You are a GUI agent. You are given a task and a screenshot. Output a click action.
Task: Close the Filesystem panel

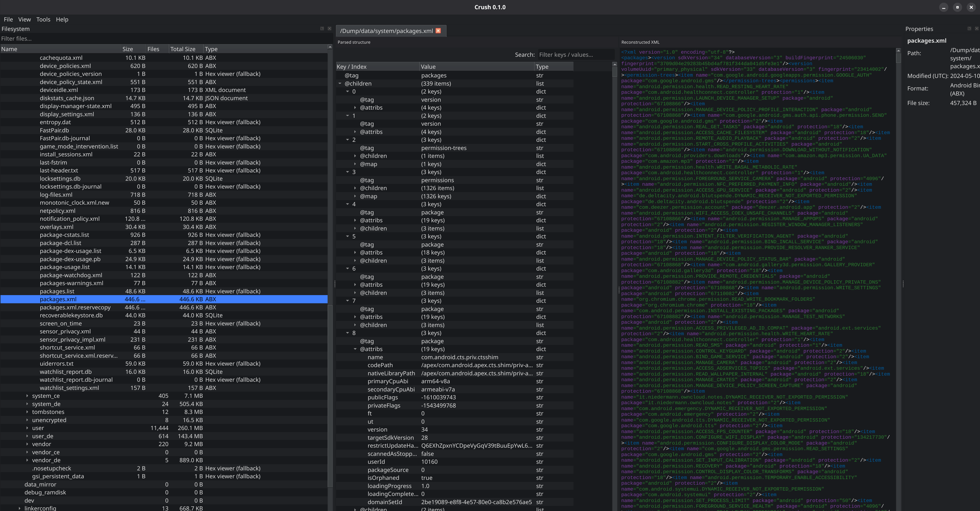point(329,29)
